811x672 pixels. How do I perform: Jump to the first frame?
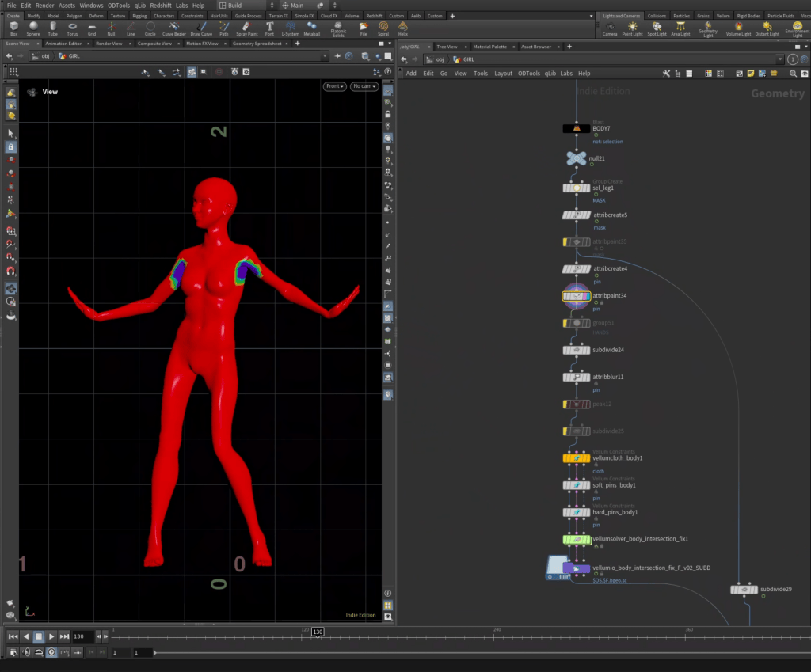click(x=13, y=636)
